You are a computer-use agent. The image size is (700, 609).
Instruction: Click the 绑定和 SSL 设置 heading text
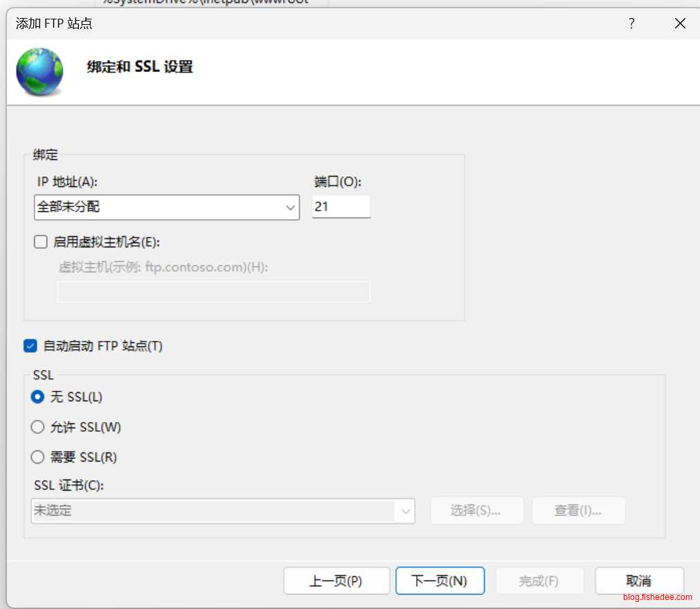click(140, 67)
